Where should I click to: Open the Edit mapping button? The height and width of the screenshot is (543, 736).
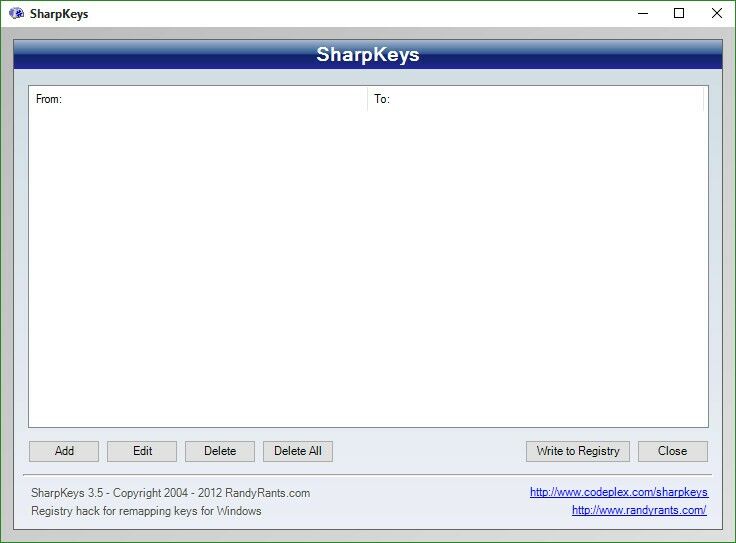tap(142, 451)
